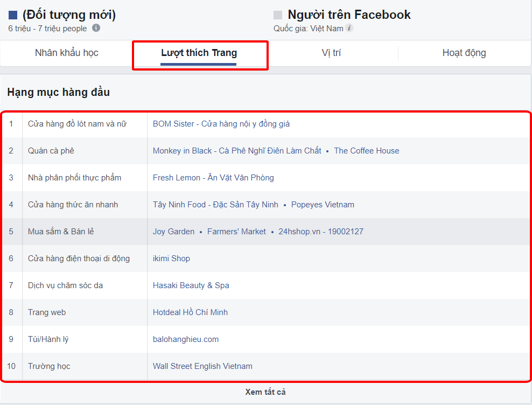This screenshot has height=405, width=532.
Task: Click the Joy Garden link
Action: (174, 232)
